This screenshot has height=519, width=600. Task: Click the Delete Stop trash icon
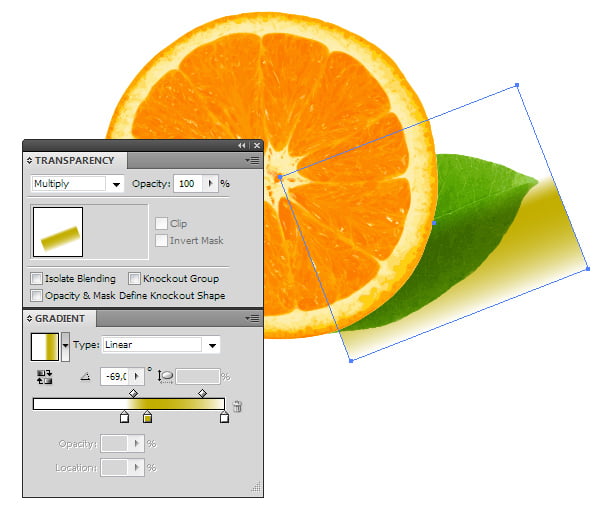(x=237, y=406)
